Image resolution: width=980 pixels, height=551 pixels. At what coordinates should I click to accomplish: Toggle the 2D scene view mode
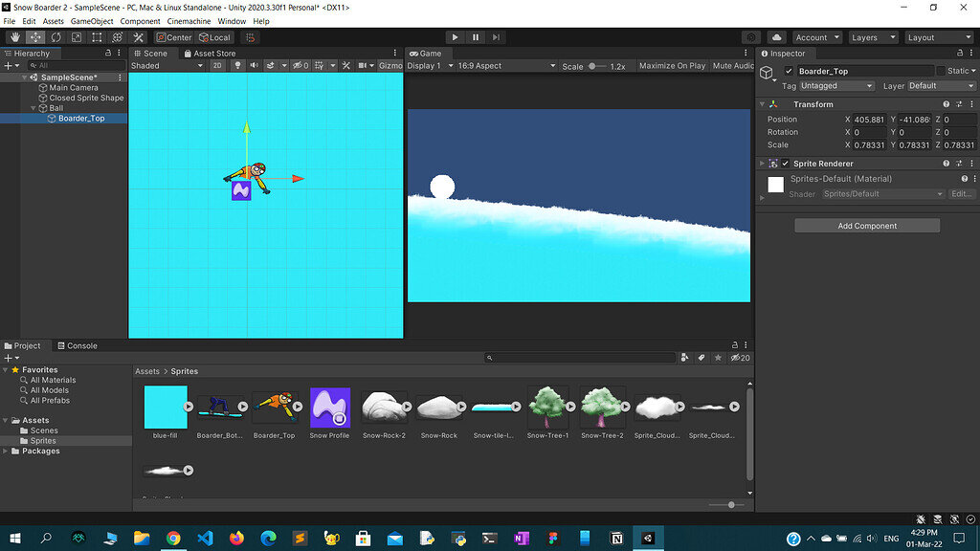pos(217,66)
